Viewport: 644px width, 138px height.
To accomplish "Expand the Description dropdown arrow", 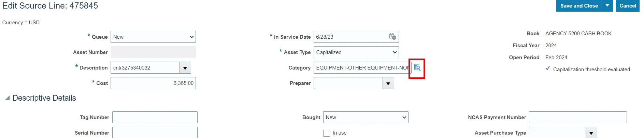I will (x=185, y=68).
